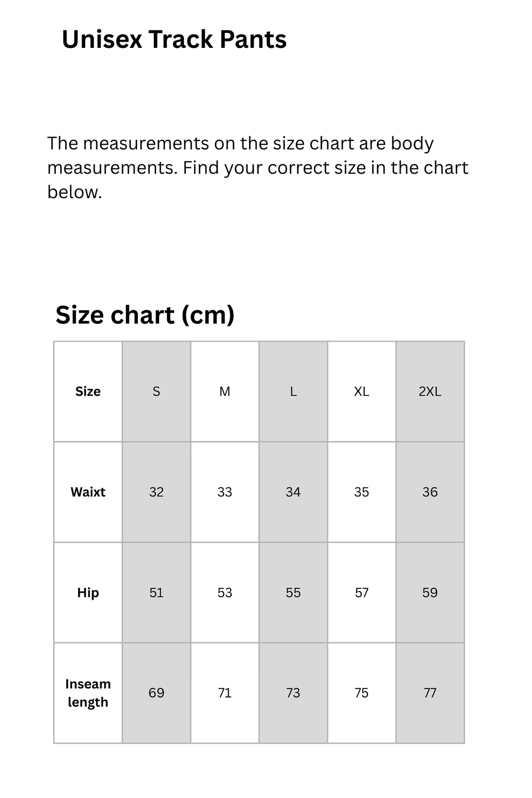Select the S size column header

(x=156, y=392)
